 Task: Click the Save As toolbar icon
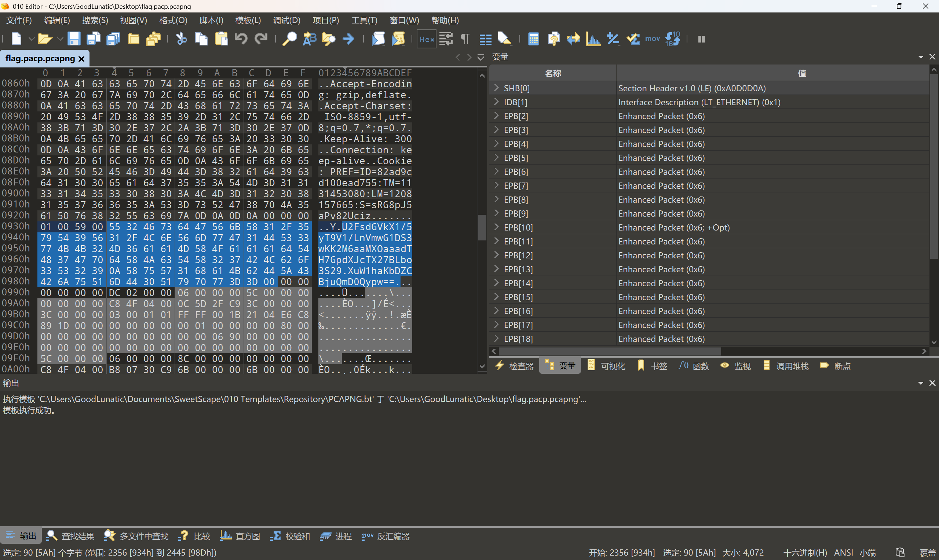click(x=94, y=39)
